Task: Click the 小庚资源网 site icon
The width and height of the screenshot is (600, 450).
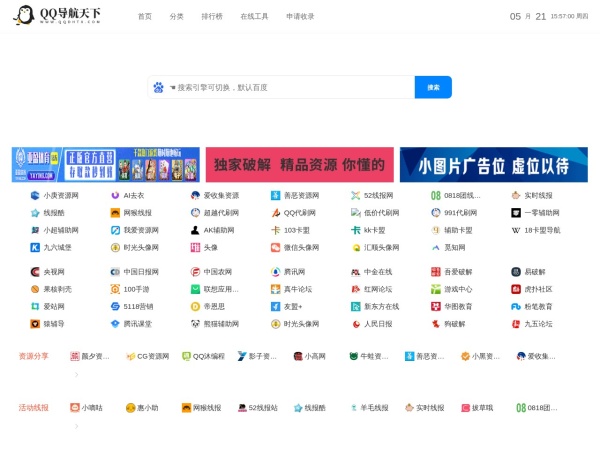Action: pos(35,196)
